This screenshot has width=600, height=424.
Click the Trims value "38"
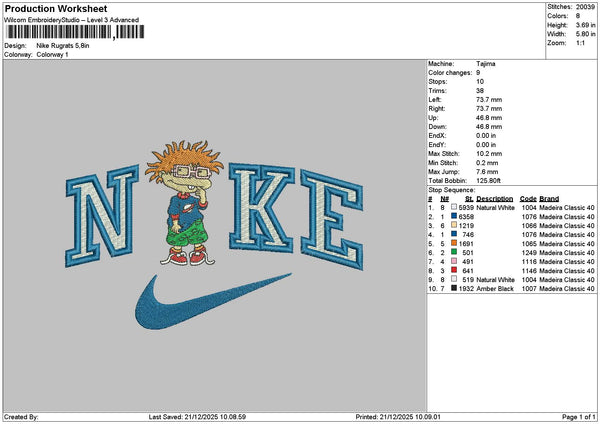(x=480, y=91)
